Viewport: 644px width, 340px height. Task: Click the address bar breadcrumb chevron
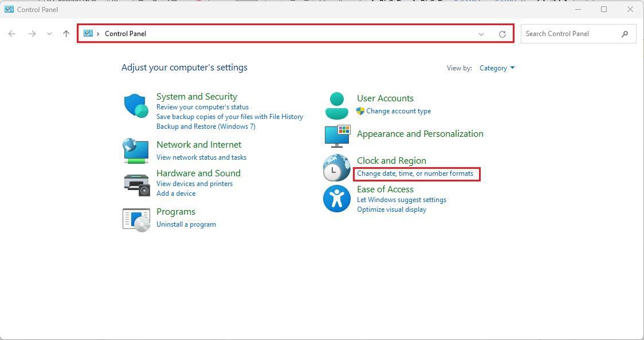click(x=98, y=34)
